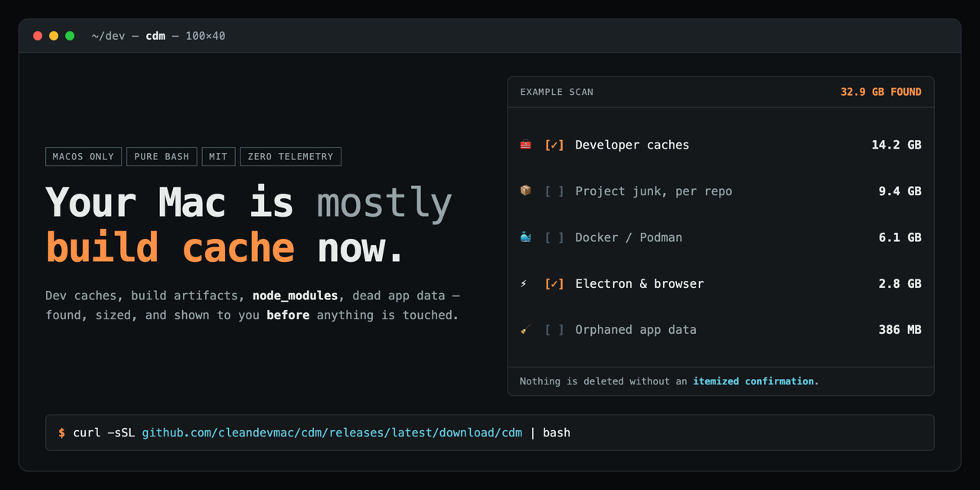Viewport: 980px width, 490px height.
Task: Click the ZERO TELEMETRY badge
Action: 290,156
